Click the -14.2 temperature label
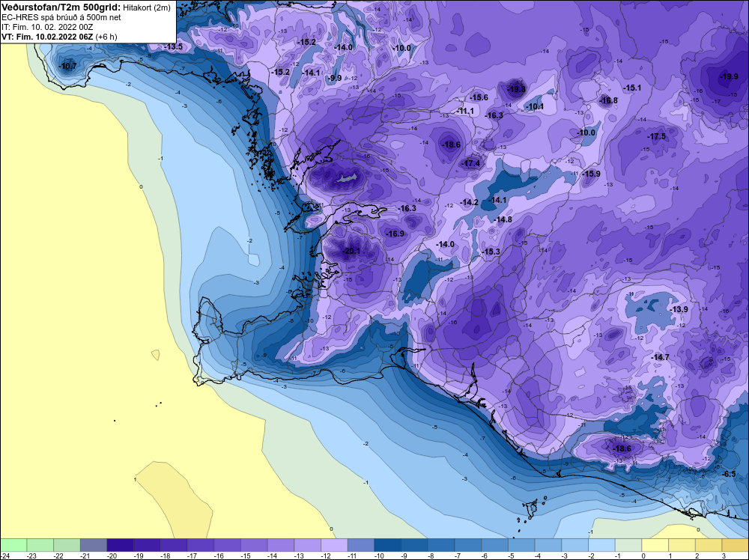Viewport: 749px width, 560px height. pos(469,202)
